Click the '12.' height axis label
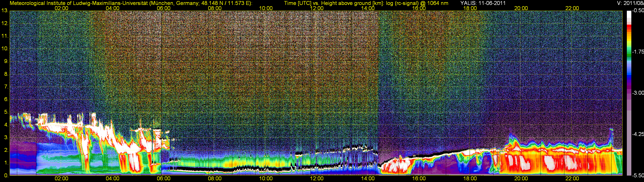Image resolution: width=644 pixels, height=182 pixels. pyautogui.click(x=5, y=23)
